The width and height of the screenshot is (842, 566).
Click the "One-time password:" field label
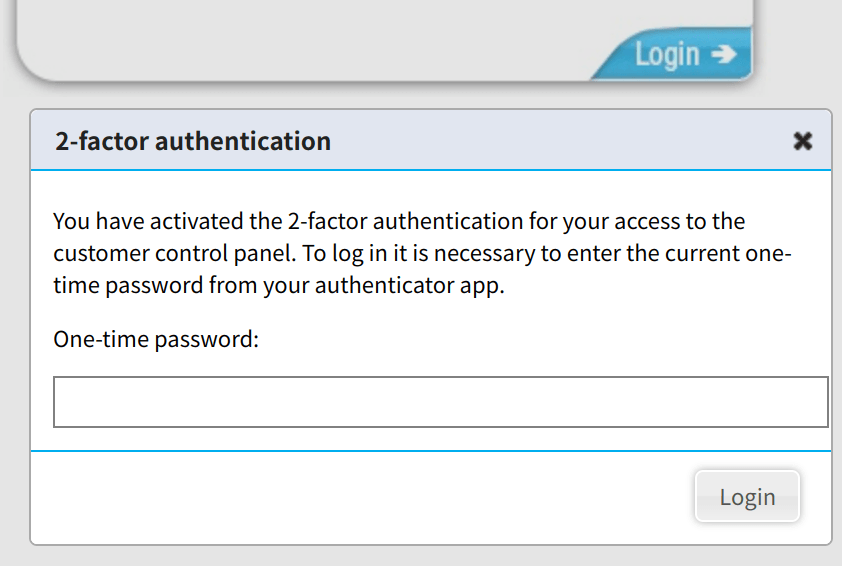pos(156,339)
